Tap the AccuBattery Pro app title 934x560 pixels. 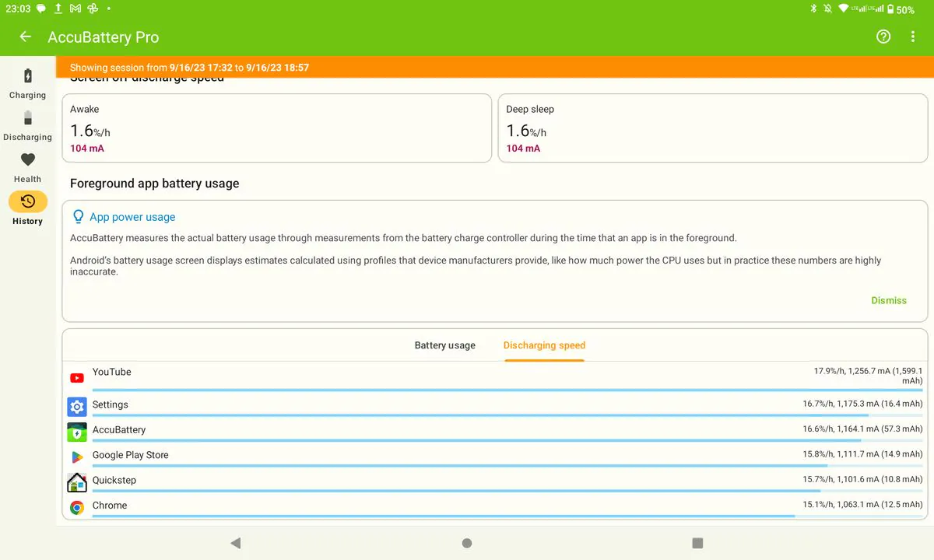(x=104, y=37)
